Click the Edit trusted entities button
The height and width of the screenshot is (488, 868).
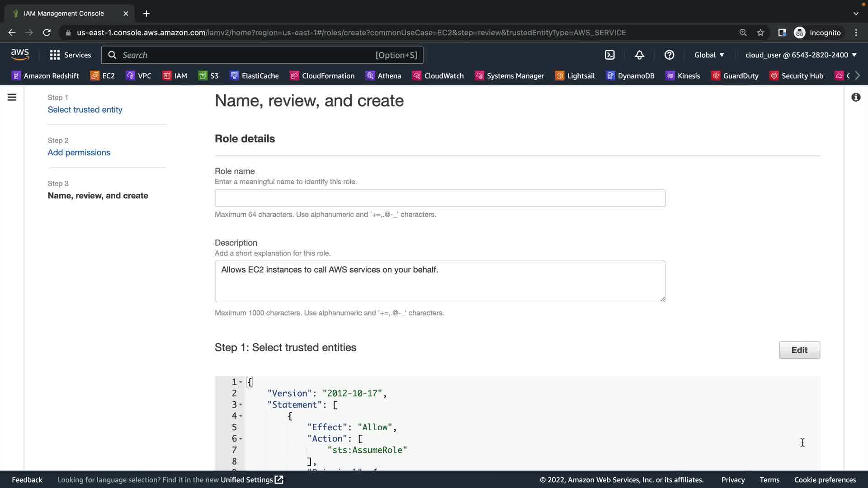point(799,350)
